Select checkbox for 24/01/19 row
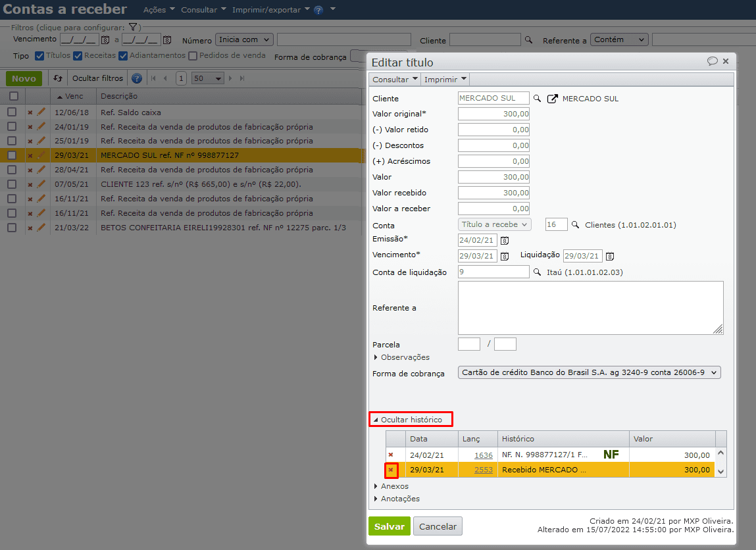The height and width of the screenshot is (550, 756). coord(12,126)
